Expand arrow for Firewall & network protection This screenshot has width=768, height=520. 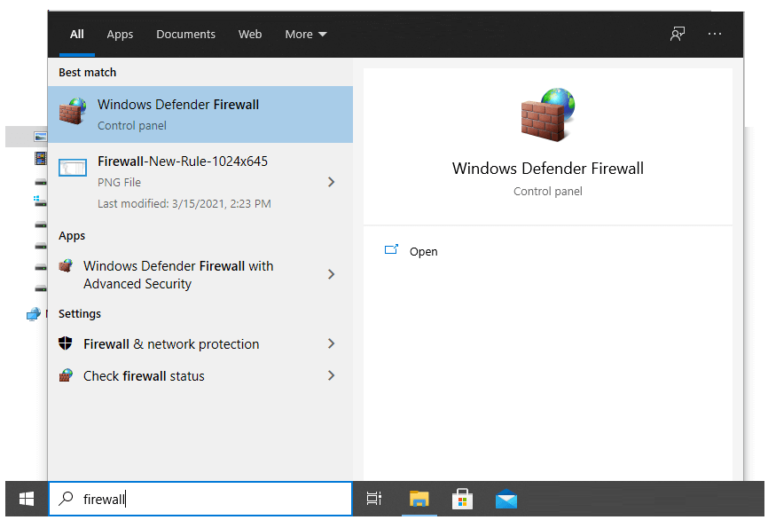[x=332, y=344]
